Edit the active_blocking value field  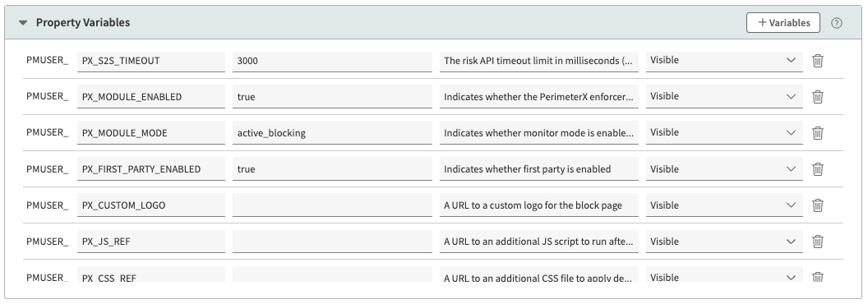pos(332,133)
